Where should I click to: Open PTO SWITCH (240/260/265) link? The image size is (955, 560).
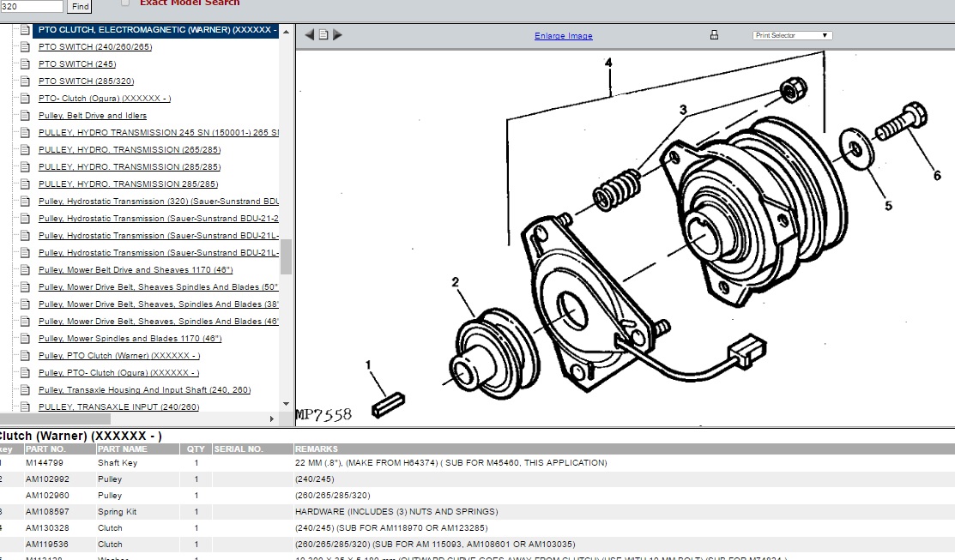(x=95, y=47)
